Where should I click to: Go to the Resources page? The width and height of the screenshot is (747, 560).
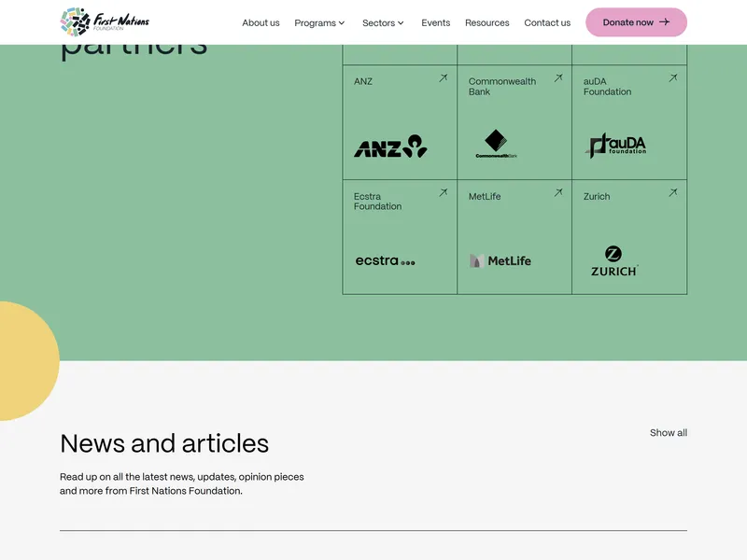[486, 22]
